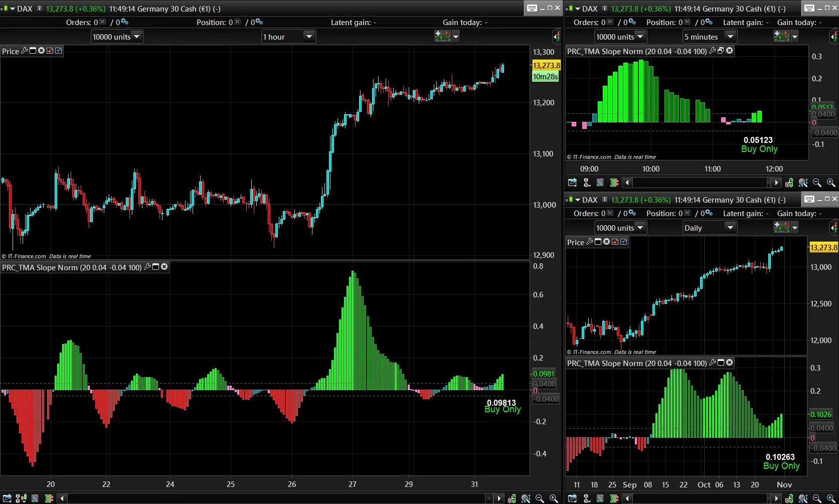Image resolution: width=839 pixels, height=504 pixels.
Task: Open the 10000 units dropdown in Daily chart
Action: click(x=620, y=228)
